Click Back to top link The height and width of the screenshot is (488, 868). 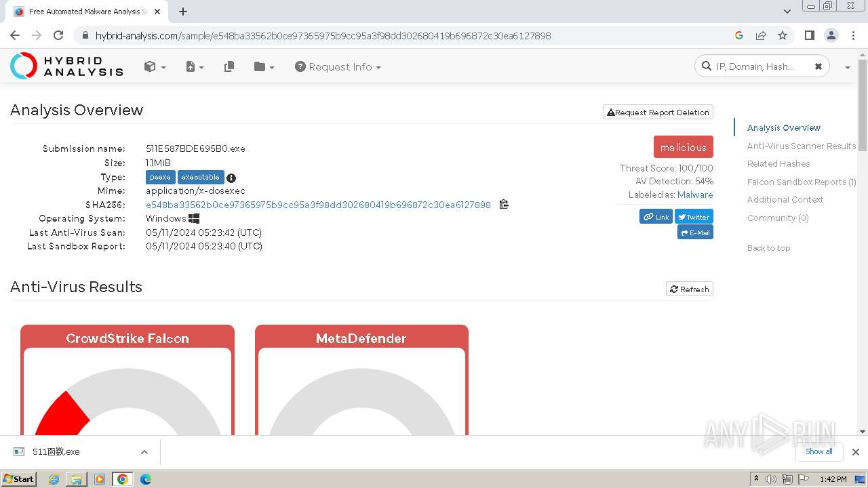[768, 248]
